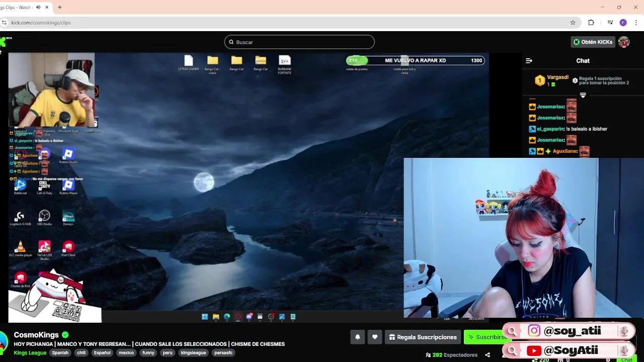Collapse the chat panel with arrow icon
The width and height of the screenshot is (644, 362).
pyautogui.click(x=529, y=60)
